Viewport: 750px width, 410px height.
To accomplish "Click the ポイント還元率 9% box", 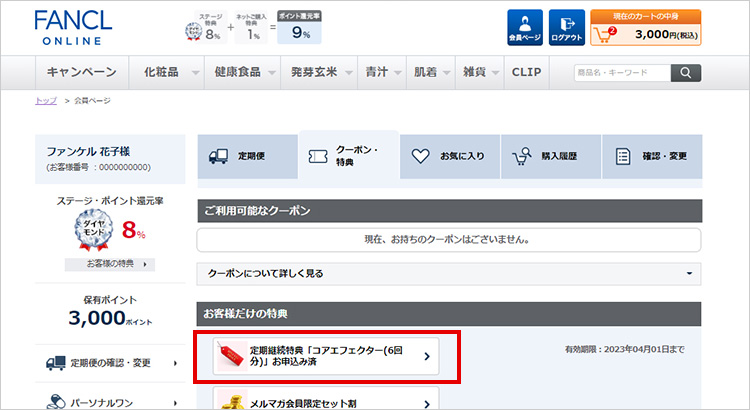I will point(299,28).
